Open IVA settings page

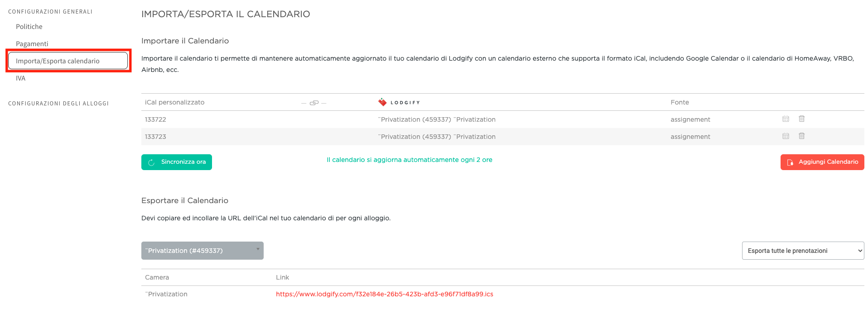[21, 78]
